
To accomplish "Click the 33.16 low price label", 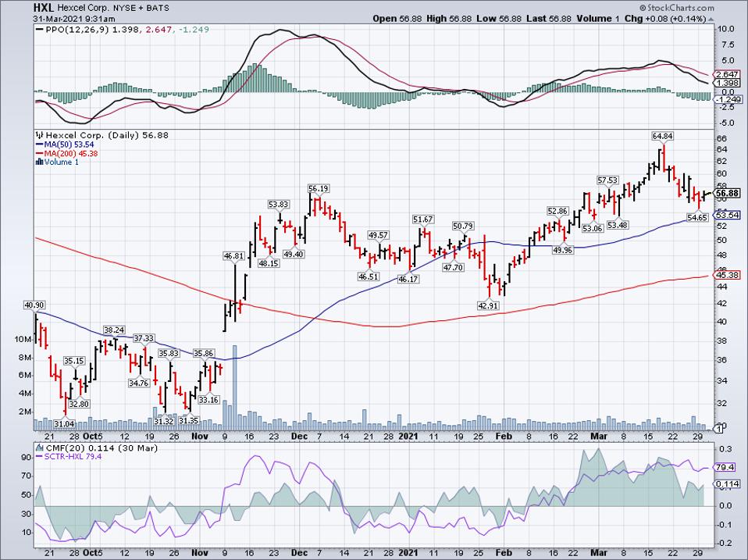I will tap(208, 400).
